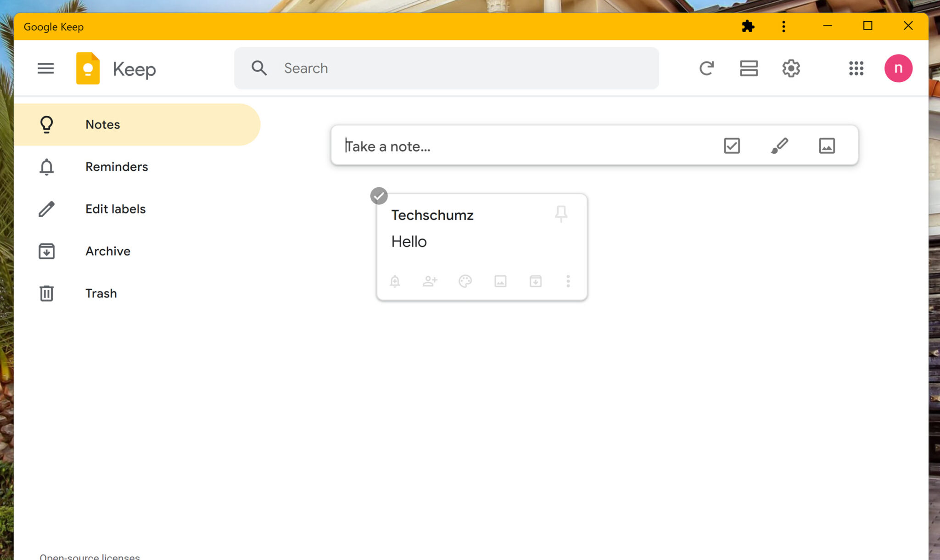This screenshot has width=940, height=560.
Task: Open background color options for the note
Action: click(465, 281)
